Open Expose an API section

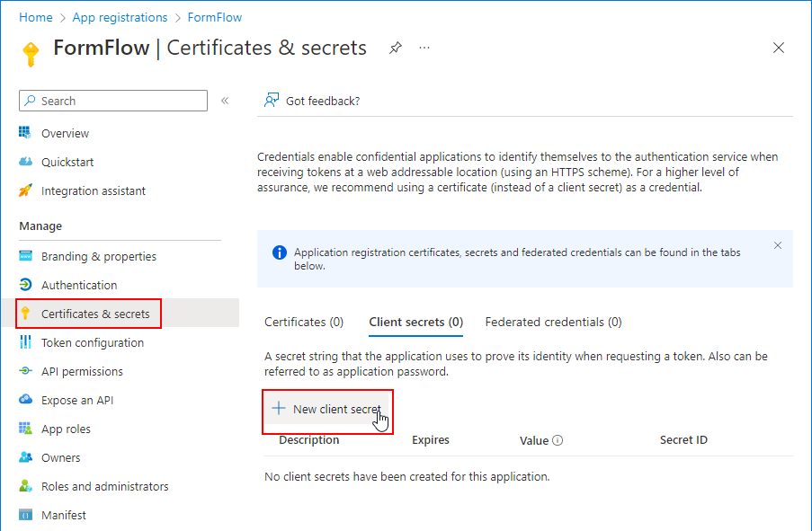tap(77, 400)
